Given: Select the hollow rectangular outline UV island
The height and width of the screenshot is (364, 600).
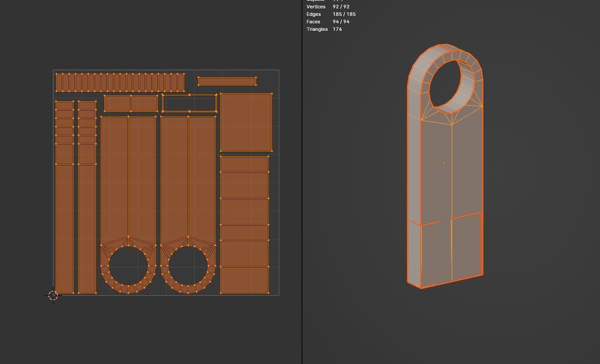Looking at the screenshot, I should point(189,103).
